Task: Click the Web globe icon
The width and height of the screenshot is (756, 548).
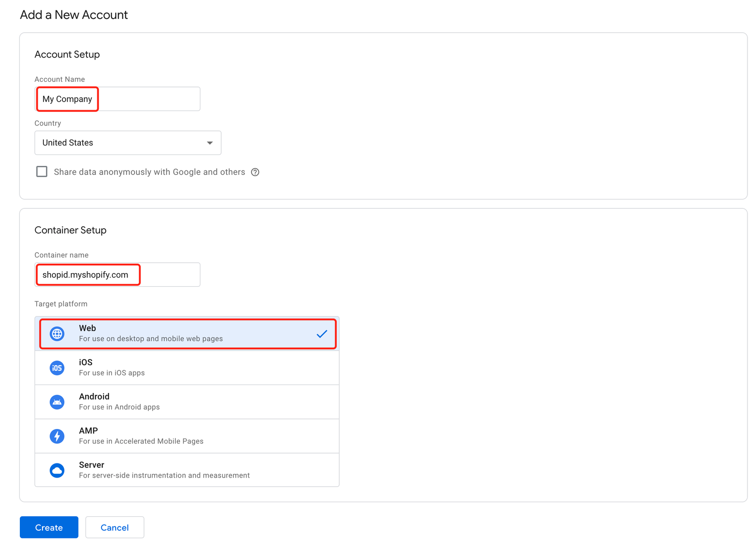Action: [57, 334]
